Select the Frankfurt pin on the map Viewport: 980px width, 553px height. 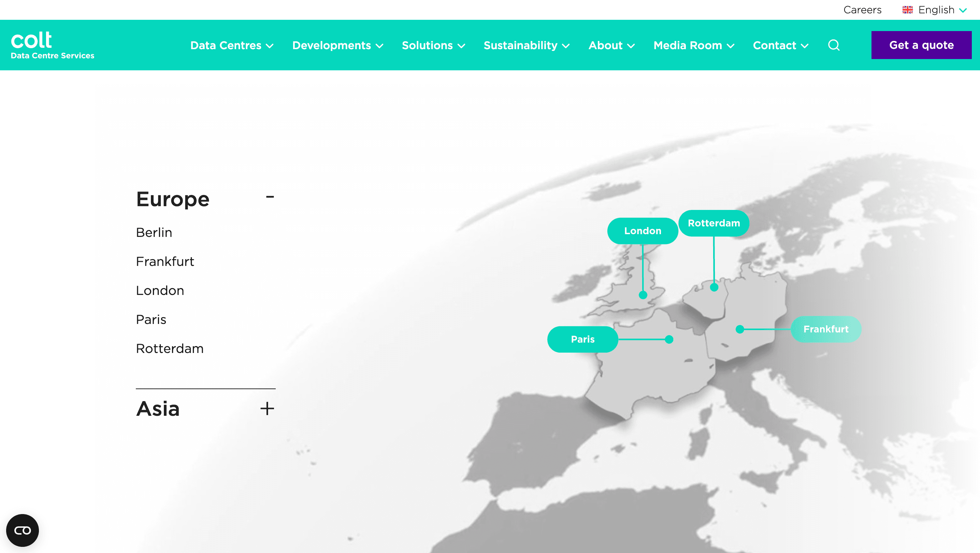[x=826, y=329]
